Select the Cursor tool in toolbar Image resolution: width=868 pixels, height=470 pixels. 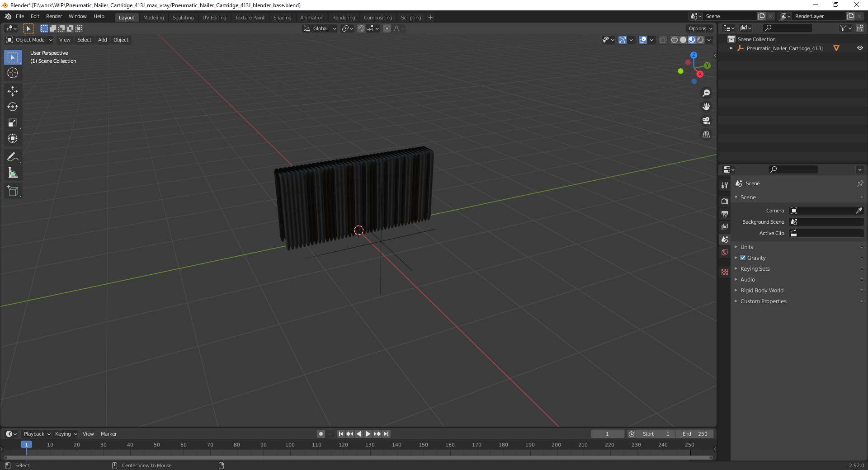tap(13, 73)
